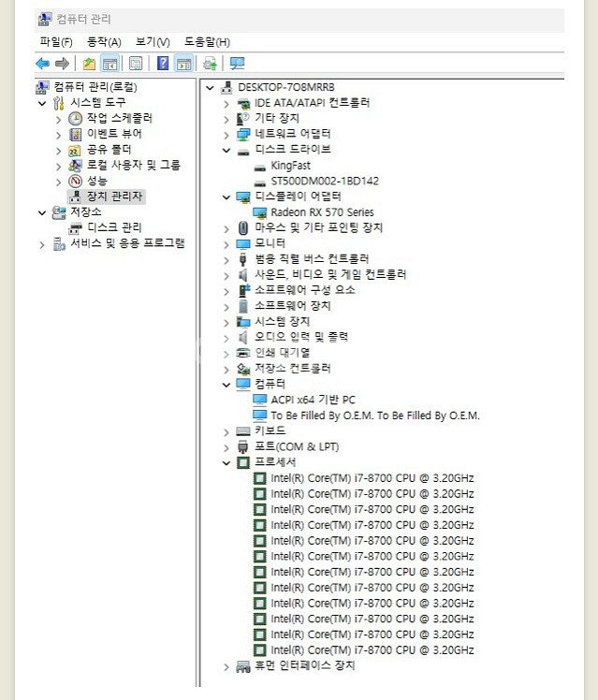Expand the 네트워크 어댑터 category

point(226,135)
